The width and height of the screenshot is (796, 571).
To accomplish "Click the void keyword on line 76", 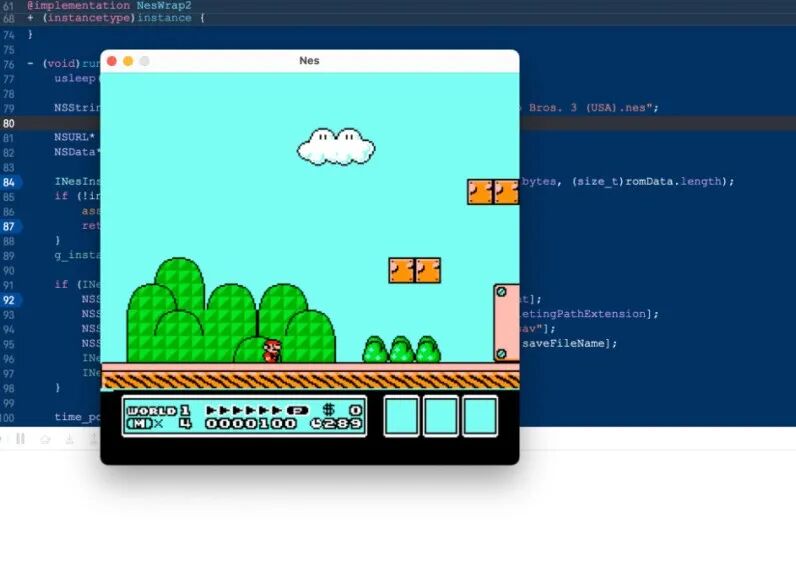I will click(x=62, y=63).
